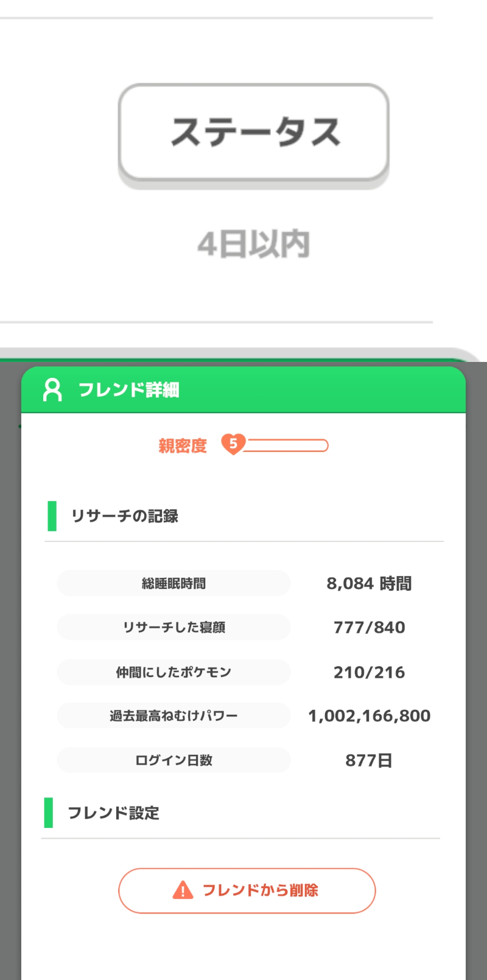Image resolution: width=487 pixels, height=980 pixels.
Task: Click the 1,002,166,800 drowsy power value
Action: (x=369, y=716)
